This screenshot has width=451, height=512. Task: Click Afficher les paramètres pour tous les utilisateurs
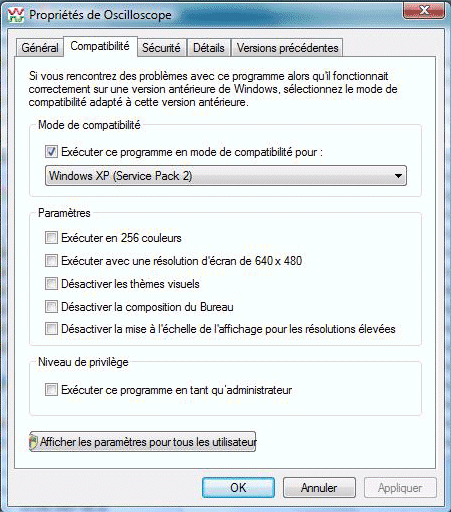(x=143, y=442)
